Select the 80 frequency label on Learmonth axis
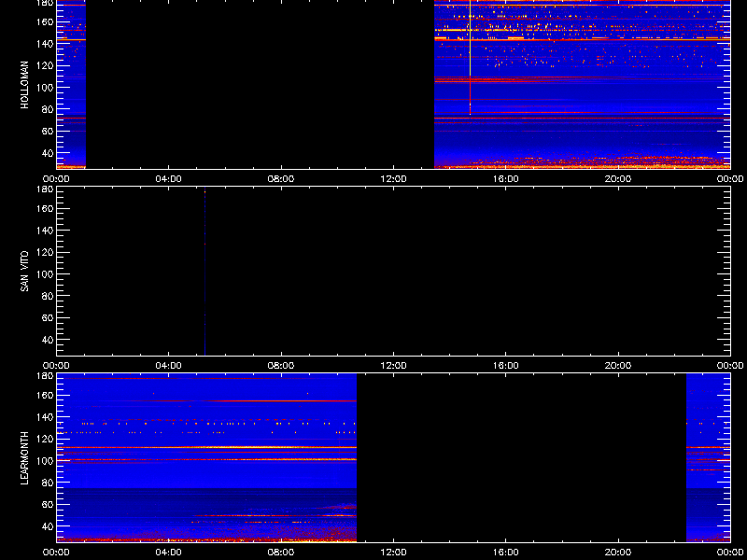The width and height of the screenshot is (747, 560). [x=48, y=483]
